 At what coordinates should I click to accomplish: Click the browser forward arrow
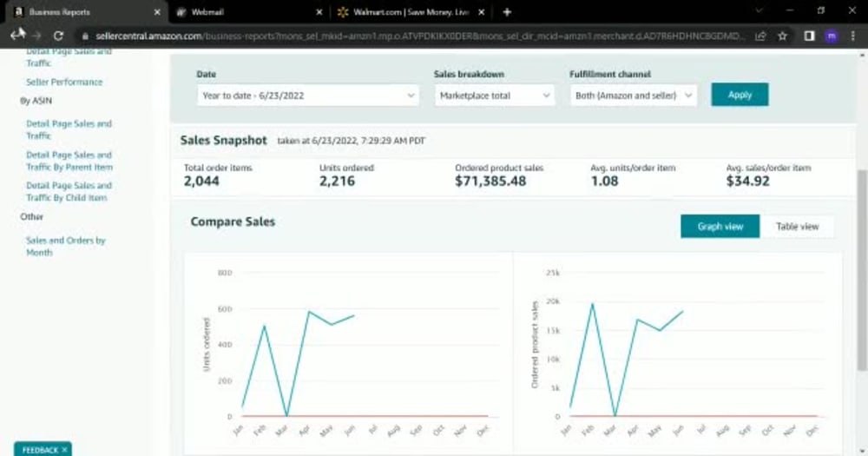point(36,36)
